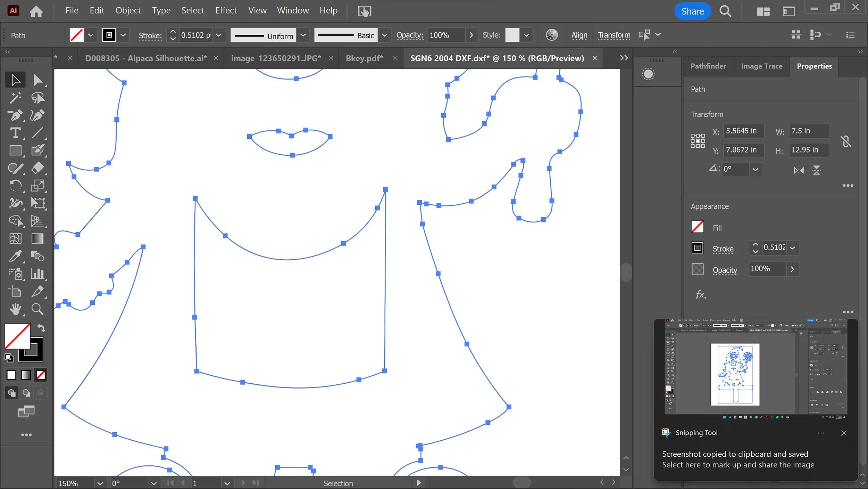Image resolution: width=868 pixels, height=489 pixels.
Task: Toggle constrain width and height proportions
Action: point(846,141)
